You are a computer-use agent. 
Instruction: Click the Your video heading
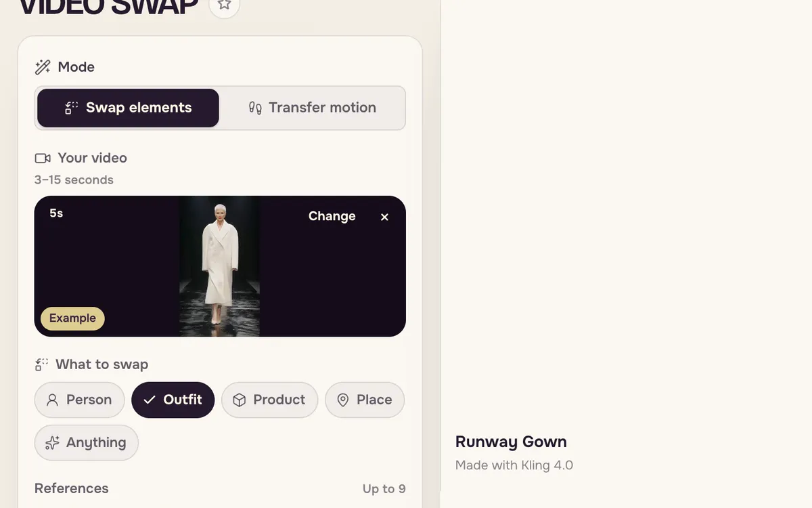coord(92,158)
